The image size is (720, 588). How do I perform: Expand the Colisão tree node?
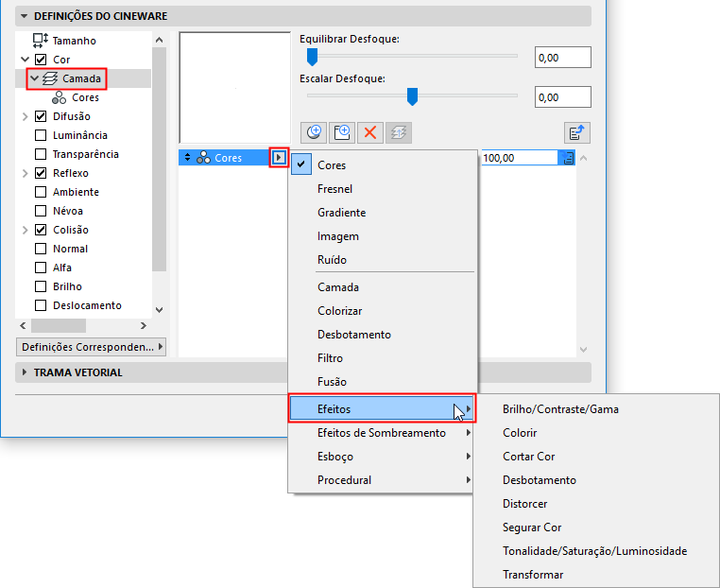(26, 230)
